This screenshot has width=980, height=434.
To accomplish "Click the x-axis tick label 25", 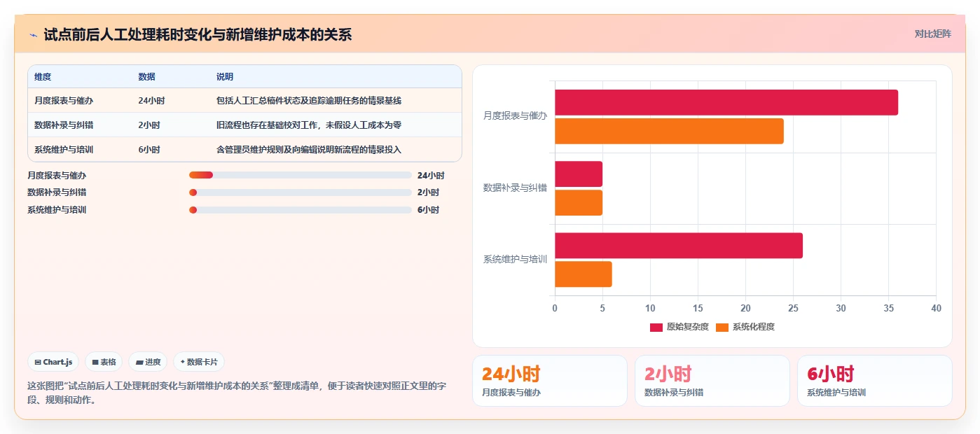I will [x=793, y=308].
